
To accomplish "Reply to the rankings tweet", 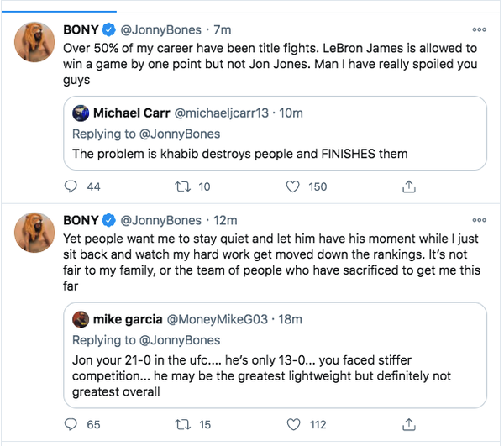I will tap(71, 425).
